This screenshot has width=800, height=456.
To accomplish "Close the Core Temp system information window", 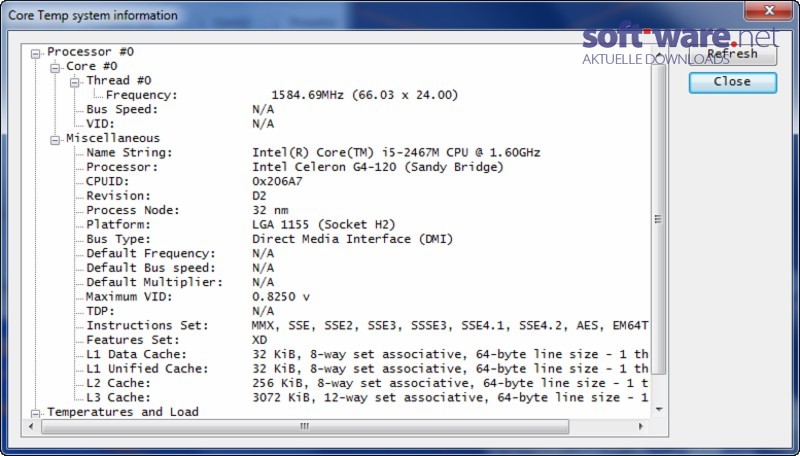I will (769, 10).
